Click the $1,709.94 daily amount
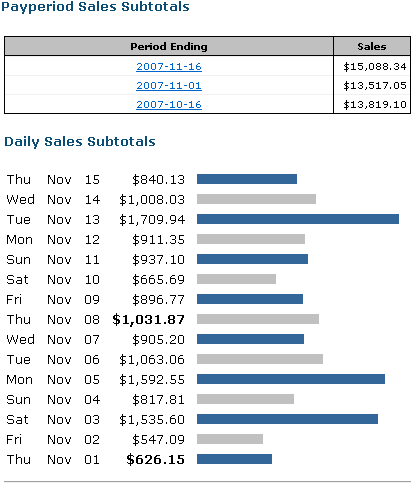The width and height of the screenshot is (416, 490). (x=152, y=219)
